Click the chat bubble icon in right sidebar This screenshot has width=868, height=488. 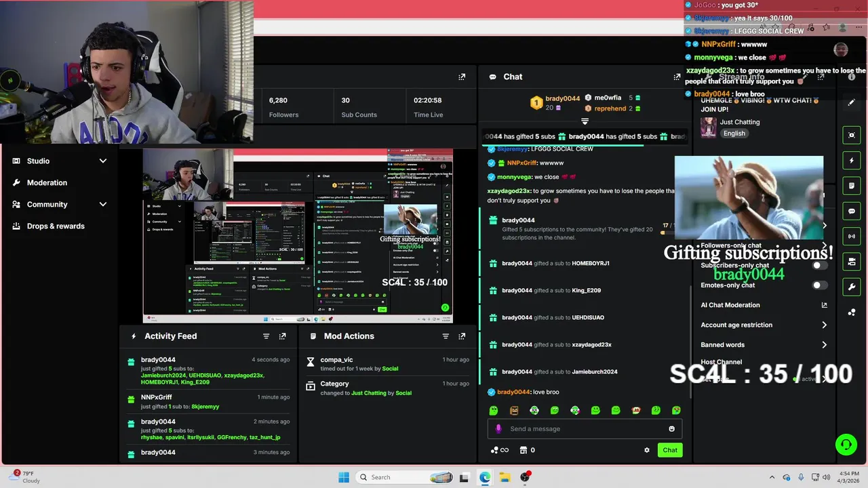[852, 211]
